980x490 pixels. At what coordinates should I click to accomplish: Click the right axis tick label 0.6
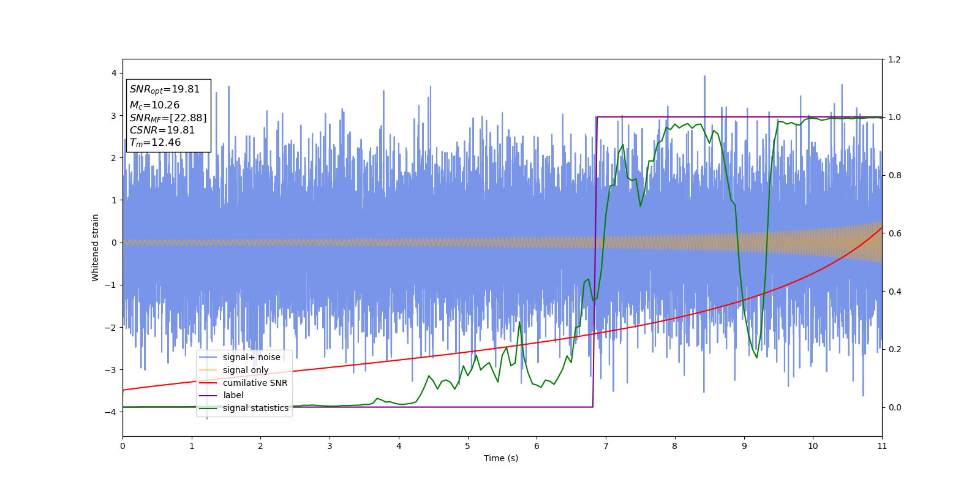(894, 233)
